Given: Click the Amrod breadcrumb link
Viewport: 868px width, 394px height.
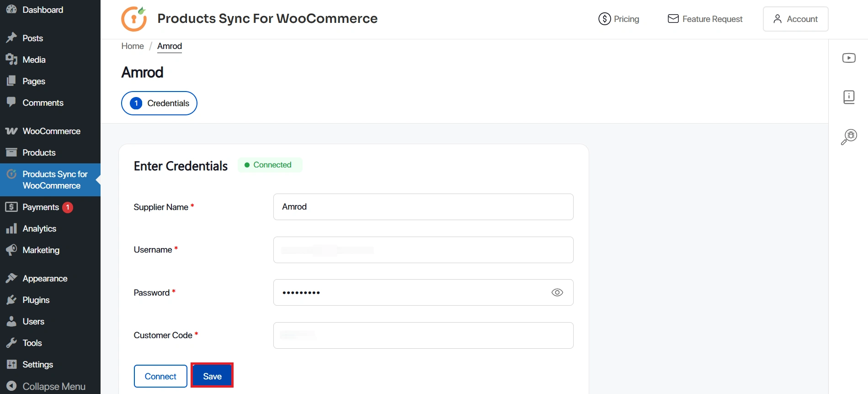Looking at the screenshot, I should coord(170,46).
